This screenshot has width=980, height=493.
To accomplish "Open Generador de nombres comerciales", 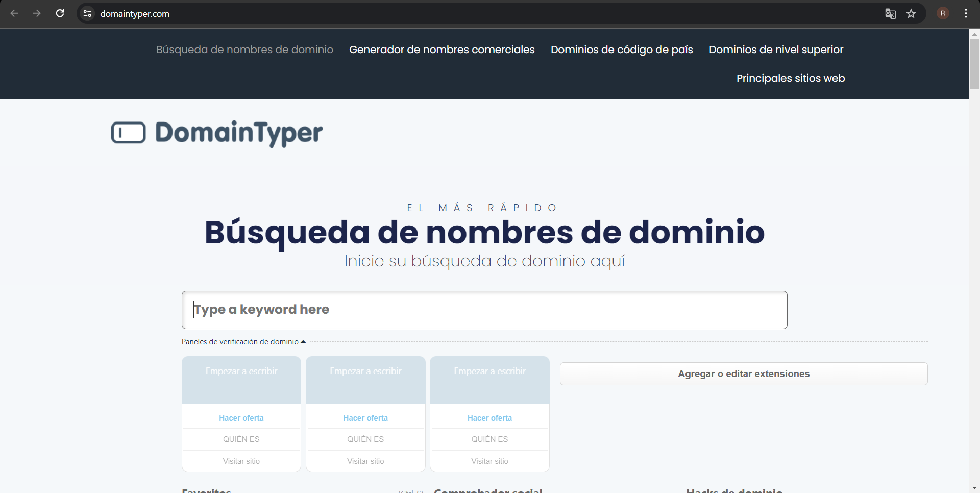I will tap(442, 50).
